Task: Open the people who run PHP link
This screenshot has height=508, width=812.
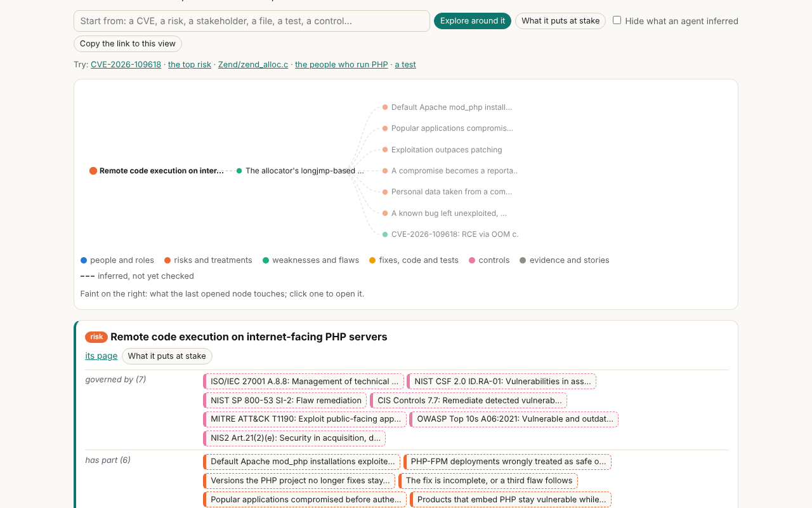Action: 341,65
